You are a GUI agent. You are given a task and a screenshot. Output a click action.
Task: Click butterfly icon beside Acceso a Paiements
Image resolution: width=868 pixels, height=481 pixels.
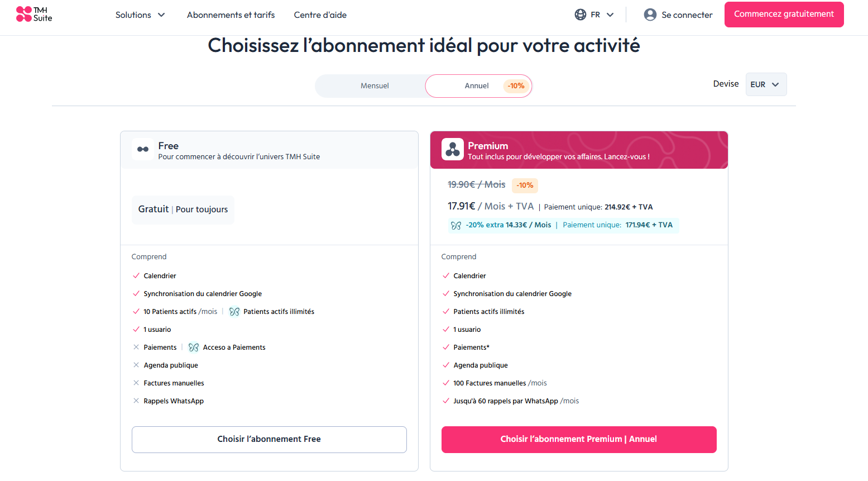[194, 347]
